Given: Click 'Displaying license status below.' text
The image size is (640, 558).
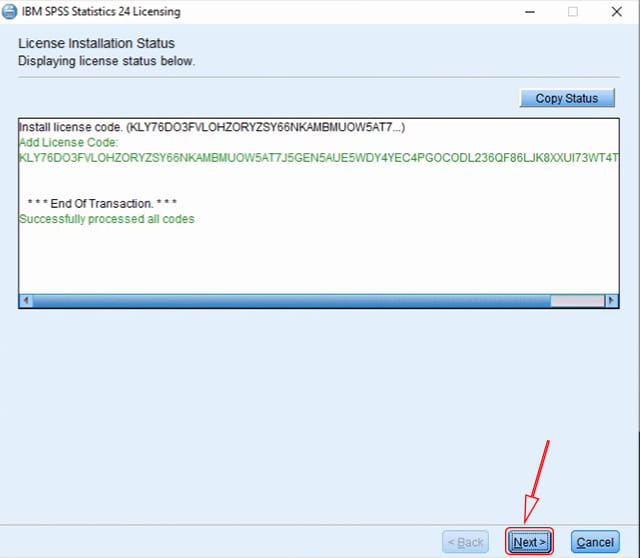Looking at the screenshot, I should tap(107, 61).
